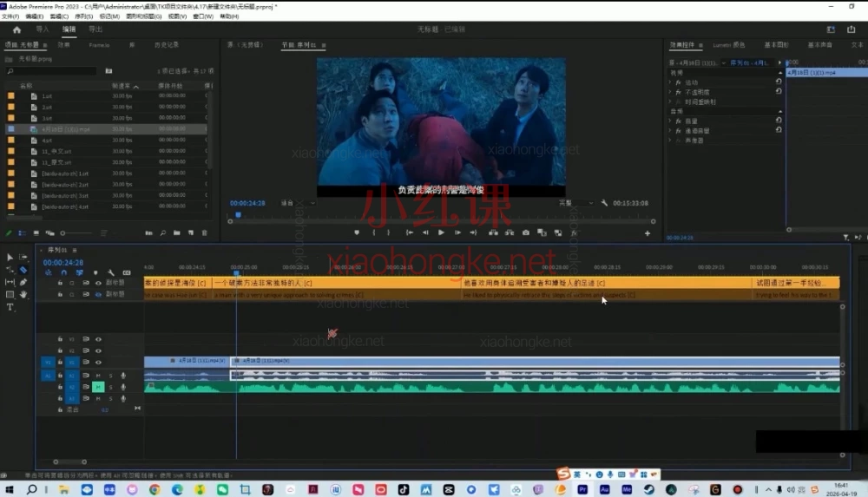Choose the Ripple Edit tool
868x497 pixels.
pos(10,270)
